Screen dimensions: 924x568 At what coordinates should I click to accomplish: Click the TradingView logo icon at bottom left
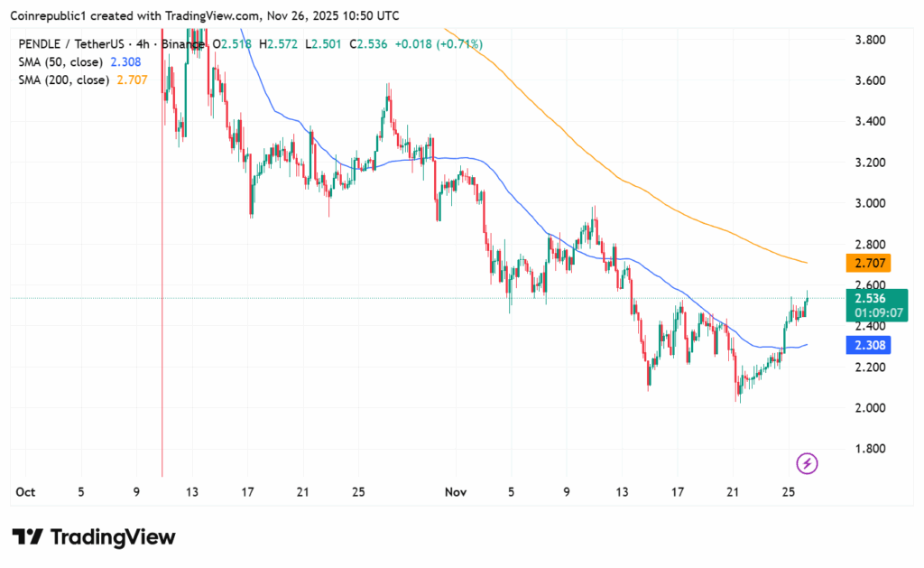(27, 537)
